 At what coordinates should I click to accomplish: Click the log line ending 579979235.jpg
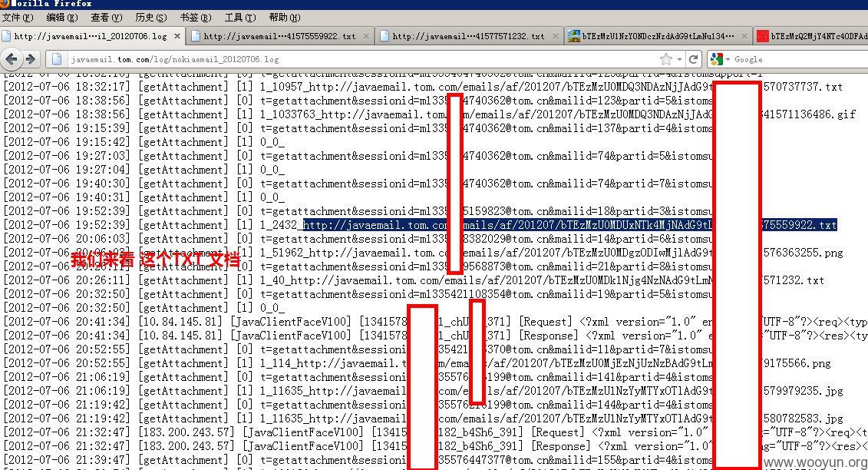[x=423, y=392]
